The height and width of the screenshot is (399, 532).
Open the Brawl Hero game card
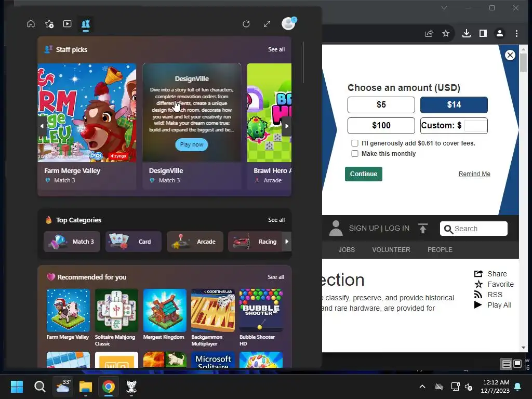coord(269,126)
